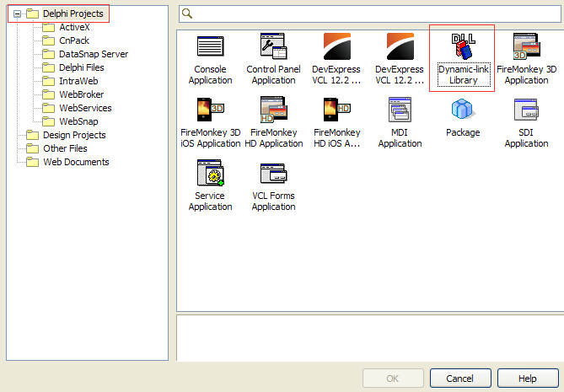The height and width of the screenshot is (392, 564).
Task: Open the ActiveX category label
Action: (74, 27)
